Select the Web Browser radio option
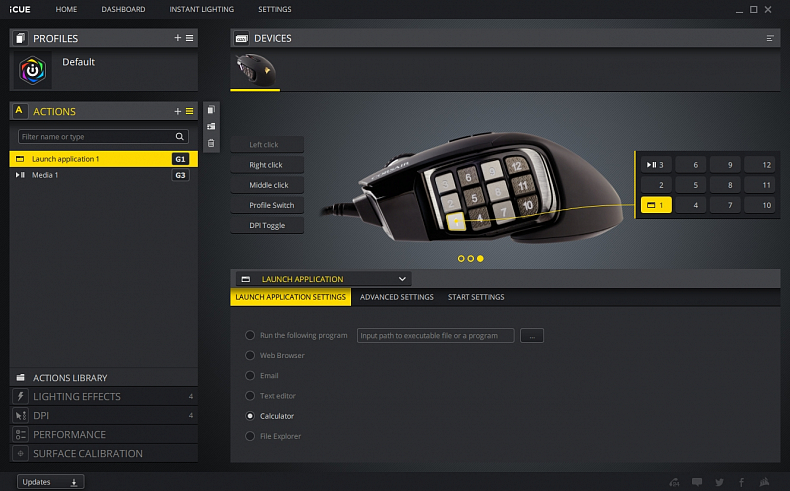 tap(250, 355)
